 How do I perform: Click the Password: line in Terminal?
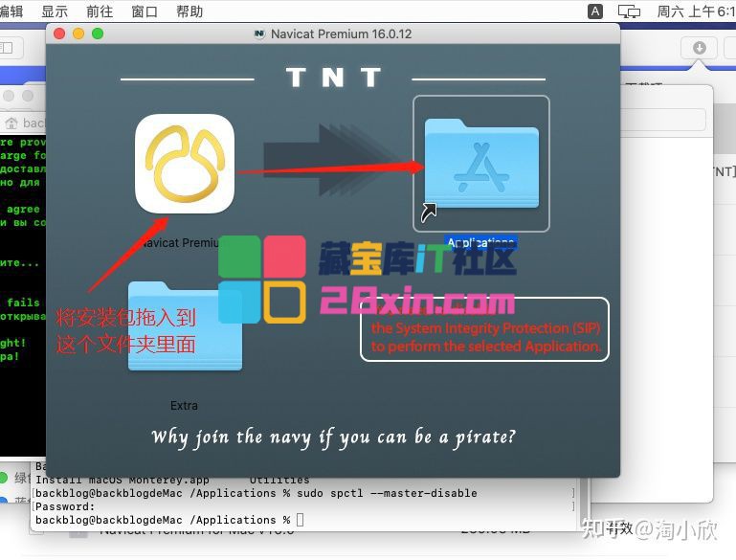click(65, 507)
